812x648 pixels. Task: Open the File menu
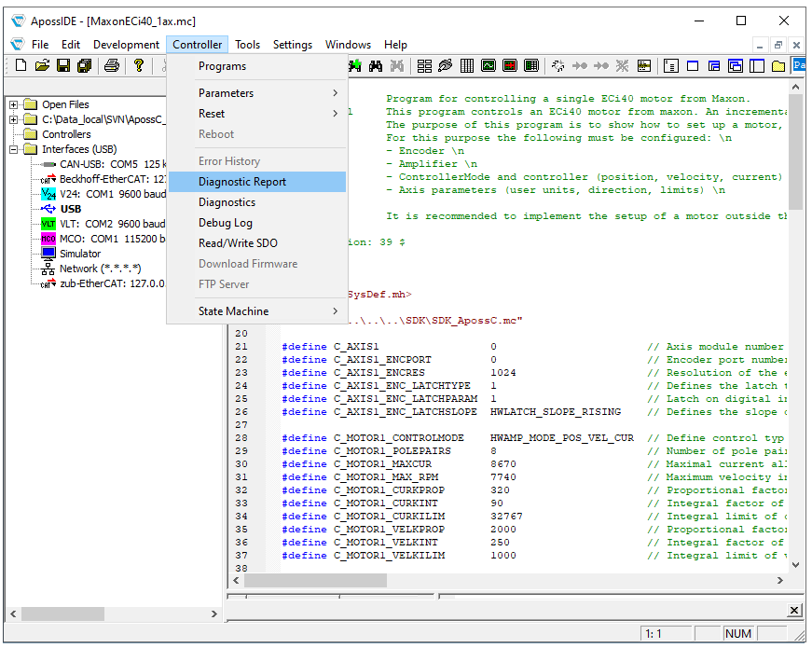click(40, 45)
